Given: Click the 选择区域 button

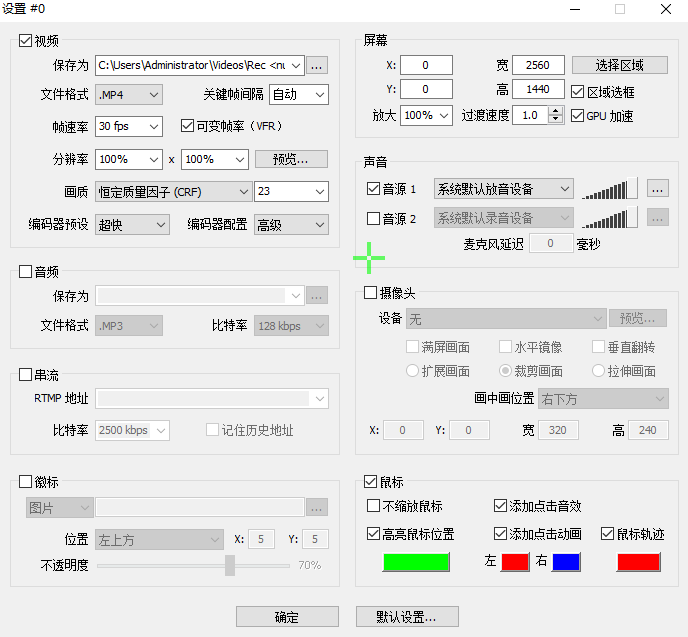Looking at the screenshot, I should [619, 65].
